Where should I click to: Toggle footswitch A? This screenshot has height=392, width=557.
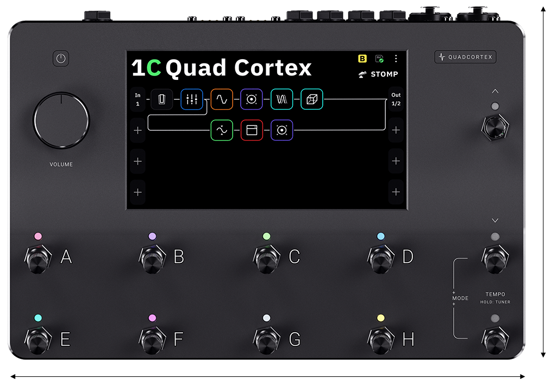click(37, 258)
